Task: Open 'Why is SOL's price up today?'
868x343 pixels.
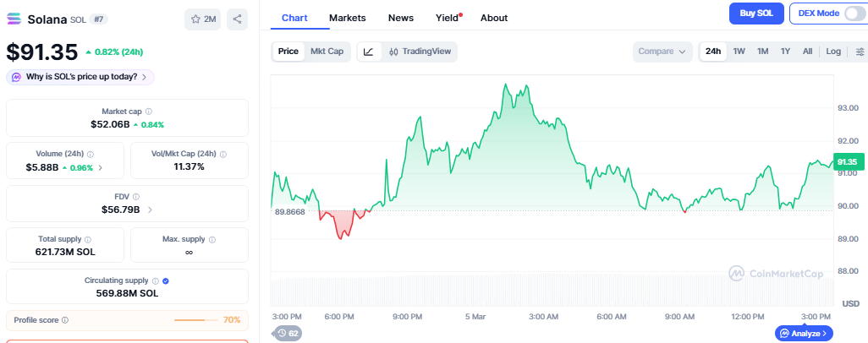Action: 80,77
